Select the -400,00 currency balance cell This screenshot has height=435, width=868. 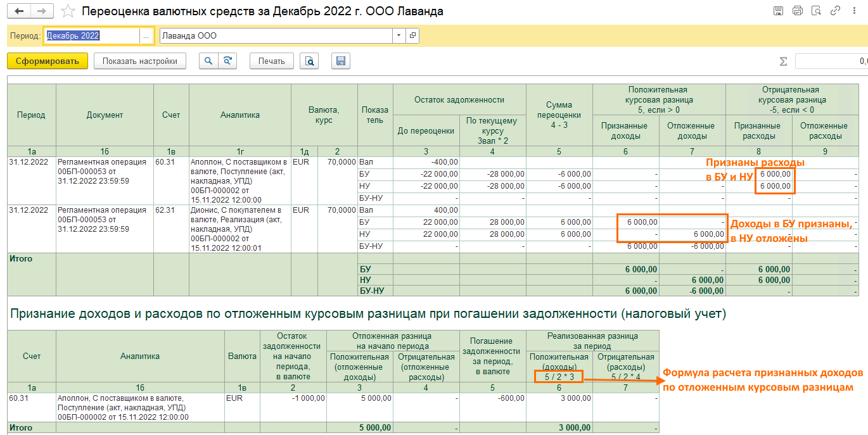click(426, 162)
